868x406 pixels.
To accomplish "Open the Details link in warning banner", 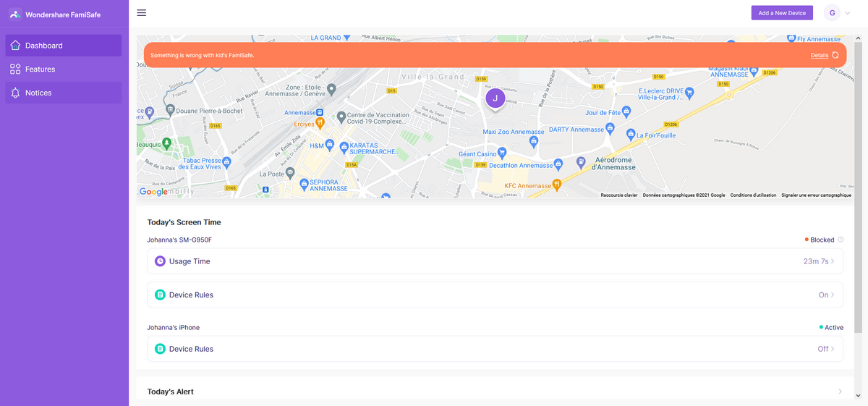I will [819, 55].
